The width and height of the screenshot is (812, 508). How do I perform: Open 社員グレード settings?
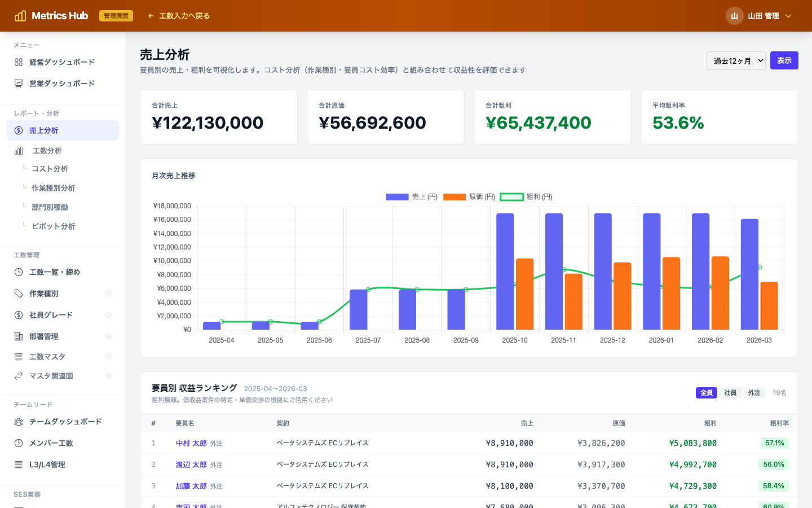[50, 315]
